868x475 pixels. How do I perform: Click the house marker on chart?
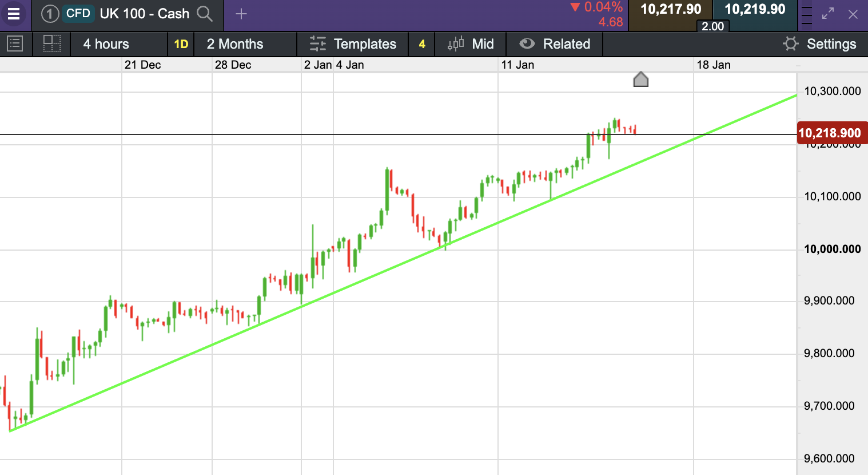(641, 79)
